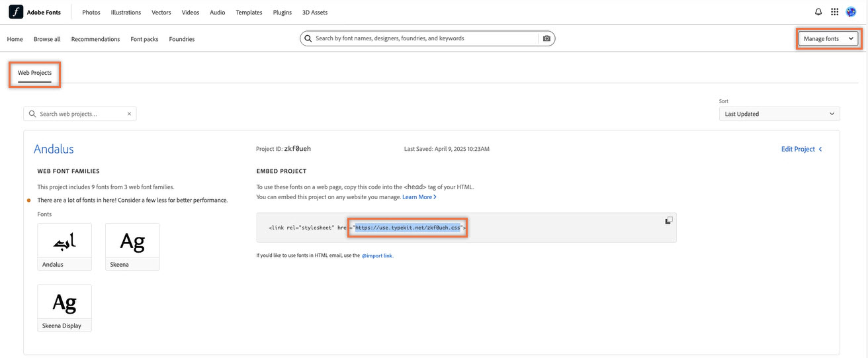868x358 pixels.
Task: Open the apps grid launcher
Action: [x=835, y=12]
